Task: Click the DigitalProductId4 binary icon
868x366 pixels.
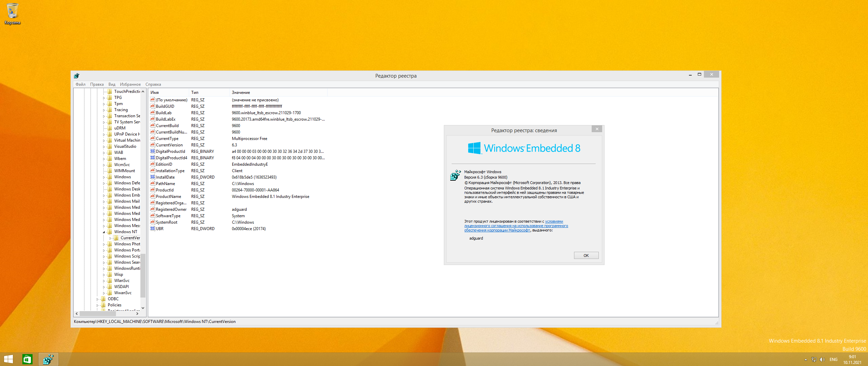Action: 153,158
